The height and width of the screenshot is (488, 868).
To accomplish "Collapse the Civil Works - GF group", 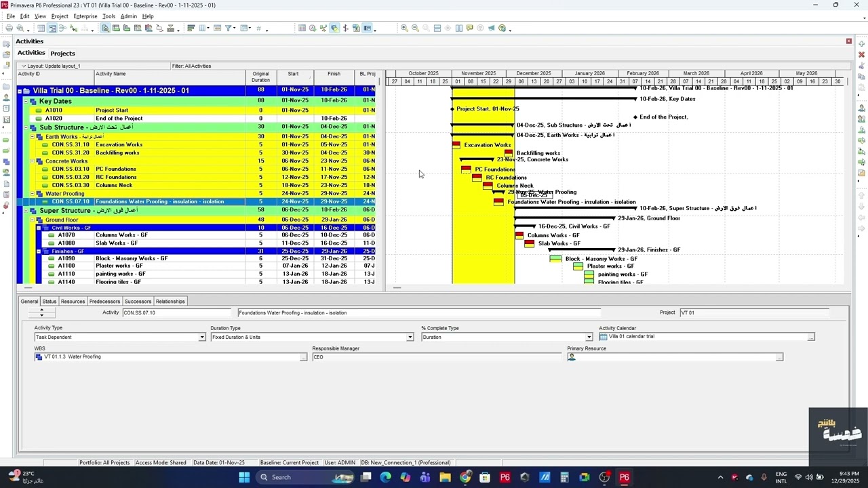I will [39, 228].
